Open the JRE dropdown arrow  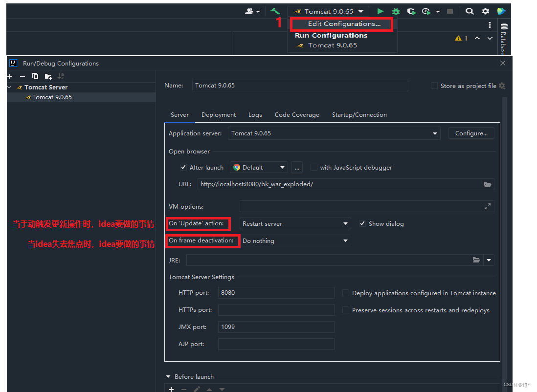point(489,260)
